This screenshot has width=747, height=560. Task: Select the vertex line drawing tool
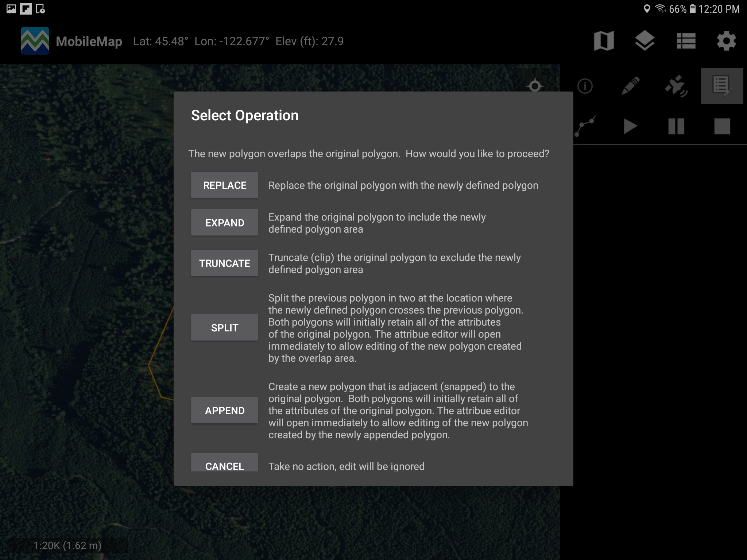coord(585,127)
